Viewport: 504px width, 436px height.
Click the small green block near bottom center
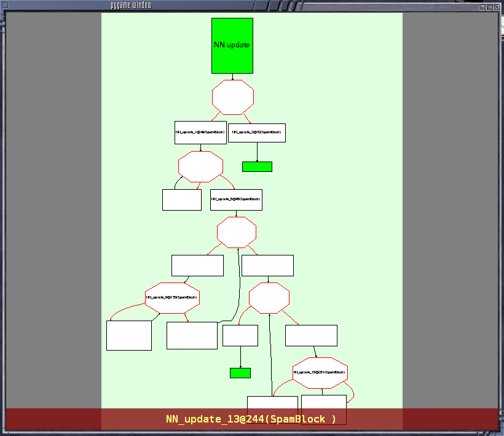240,373
